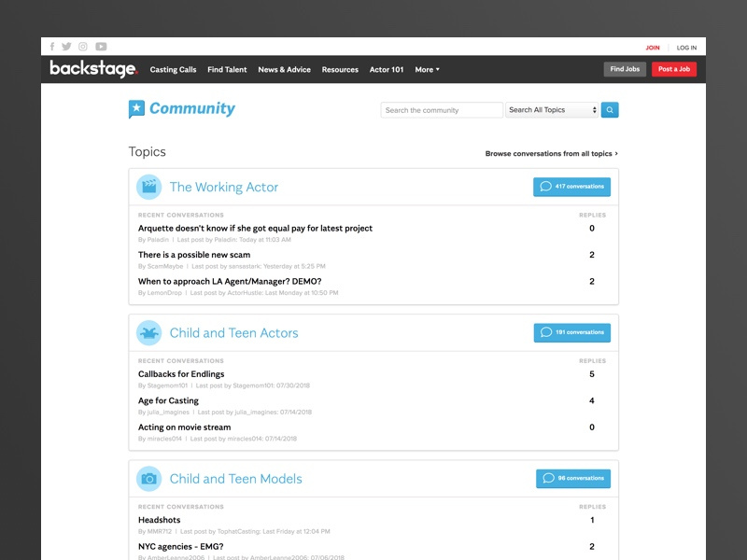Click the JOIN link

tap(653, 48)
